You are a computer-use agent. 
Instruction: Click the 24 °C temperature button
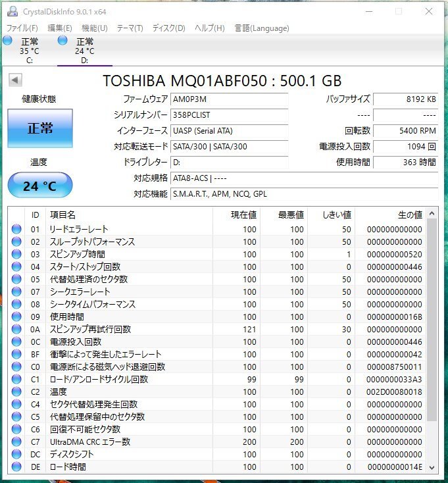(x=40, y=185)
